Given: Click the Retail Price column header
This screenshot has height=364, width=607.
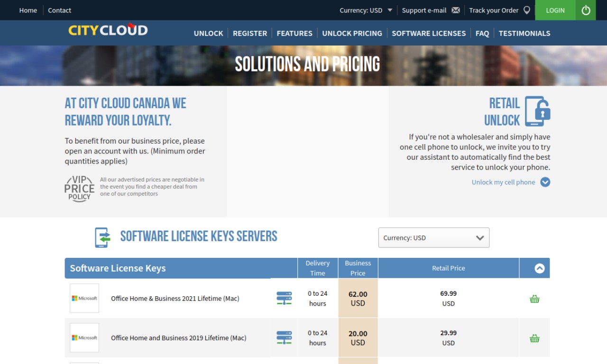Looking at the screenshot, I should [449, 268].
